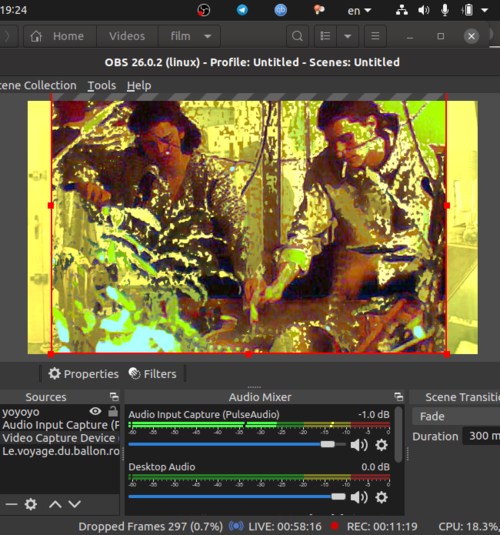Click the battery indicator icon
This screenshot has height=535, width=500.
(x=468, y=10)
